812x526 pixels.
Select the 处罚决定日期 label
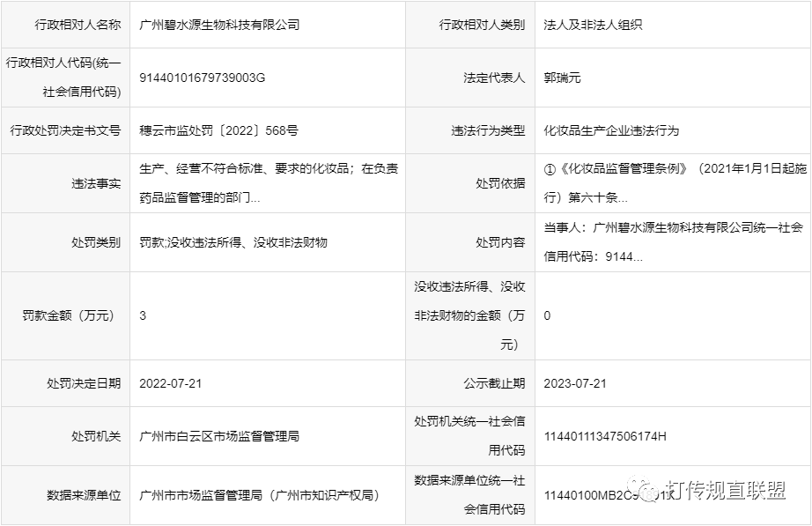[84, 383]
